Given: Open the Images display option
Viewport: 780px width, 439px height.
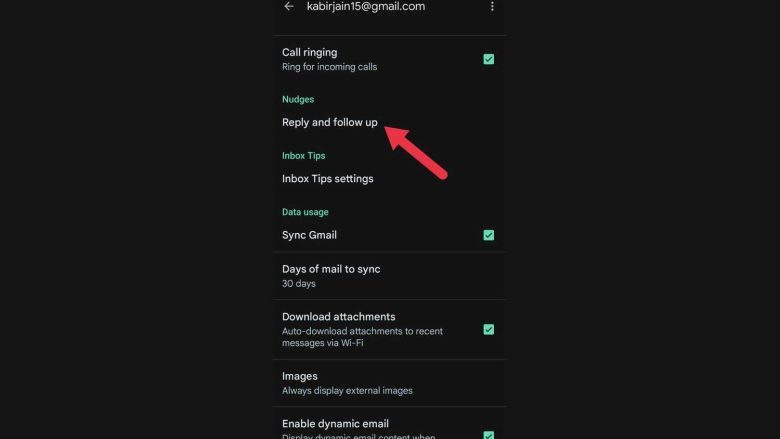Looking at the screenshot, I should click(390, 383).
